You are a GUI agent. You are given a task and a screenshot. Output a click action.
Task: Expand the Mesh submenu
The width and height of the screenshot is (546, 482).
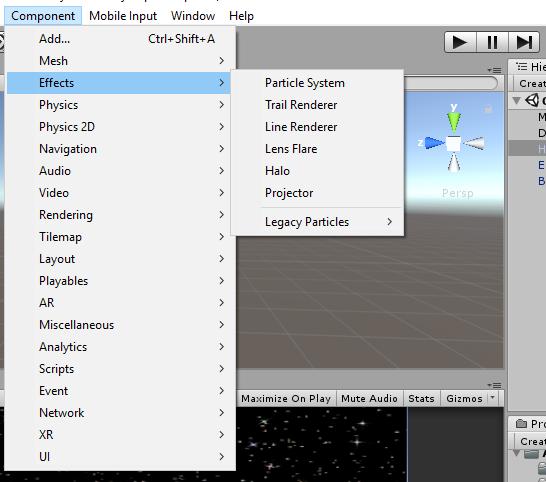point(118,61)
